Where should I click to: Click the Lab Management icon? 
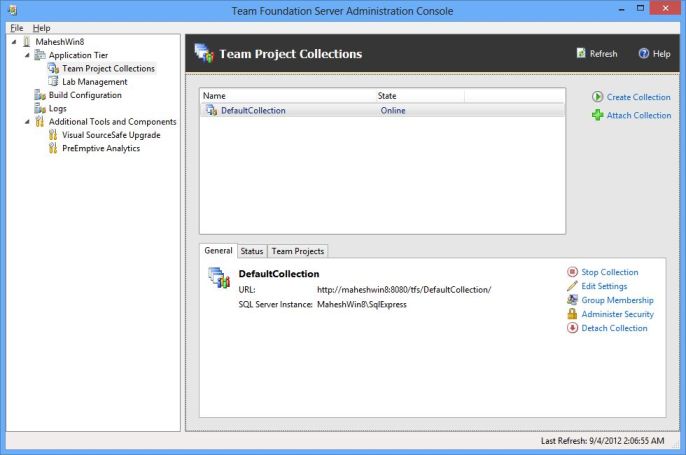(x=53, y=81)
